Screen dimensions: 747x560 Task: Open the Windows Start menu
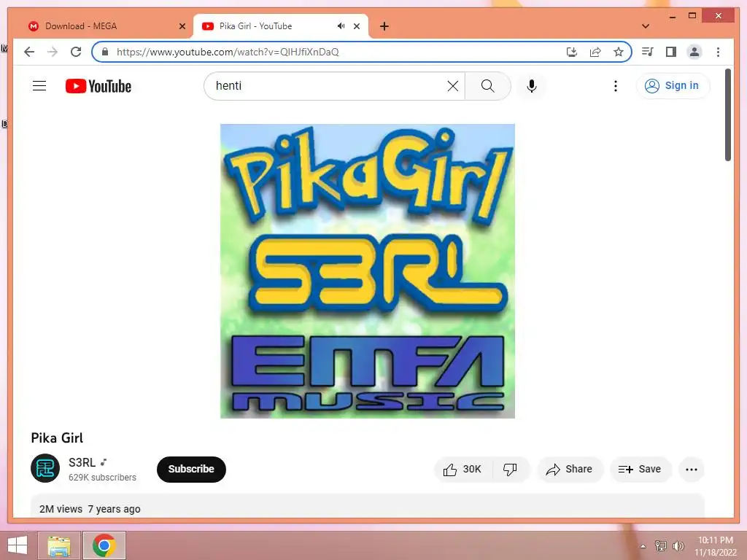(18, 545)
